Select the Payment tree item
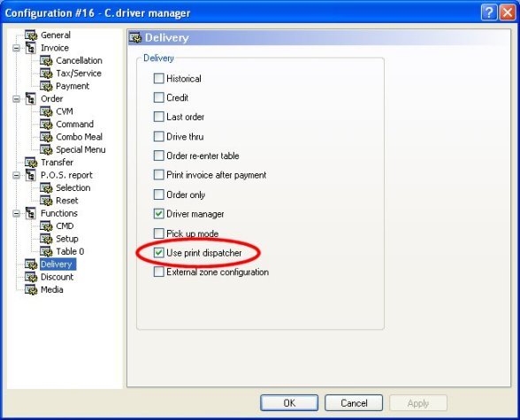The width and height of the screenshot is (520, 420). pos(73,86)
